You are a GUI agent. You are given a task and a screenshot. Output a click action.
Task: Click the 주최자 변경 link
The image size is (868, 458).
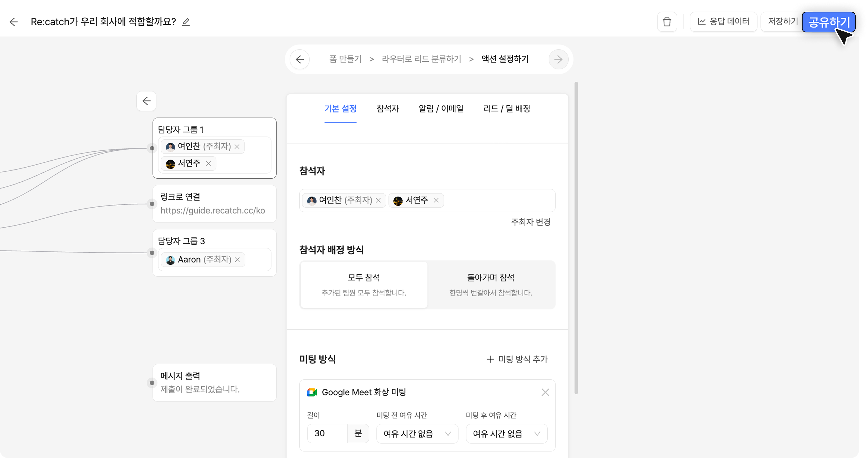click(531, 222)
